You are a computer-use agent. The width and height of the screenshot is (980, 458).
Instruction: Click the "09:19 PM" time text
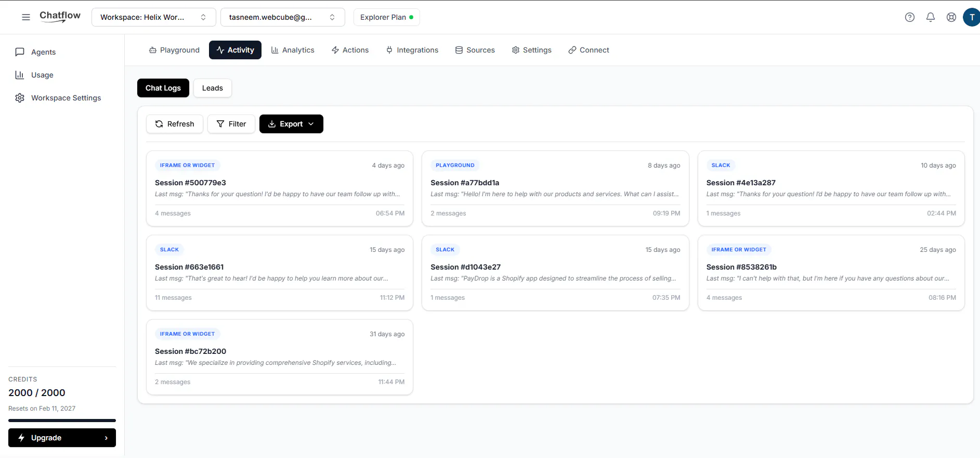(667, 213)
